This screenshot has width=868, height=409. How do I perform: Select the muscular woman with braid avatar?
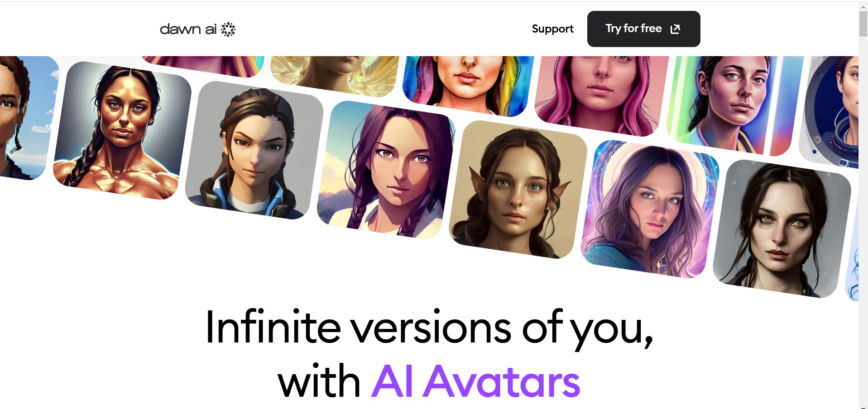pyautogui.click(x=122, y=130)
